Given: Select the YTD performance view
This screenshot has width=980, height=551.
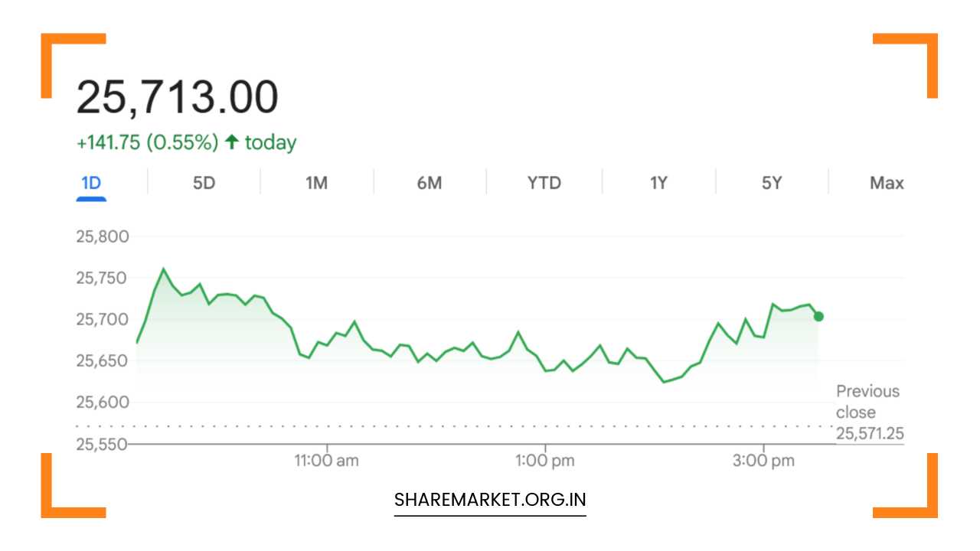Looking at the screenshot, I should coord(543,182).
